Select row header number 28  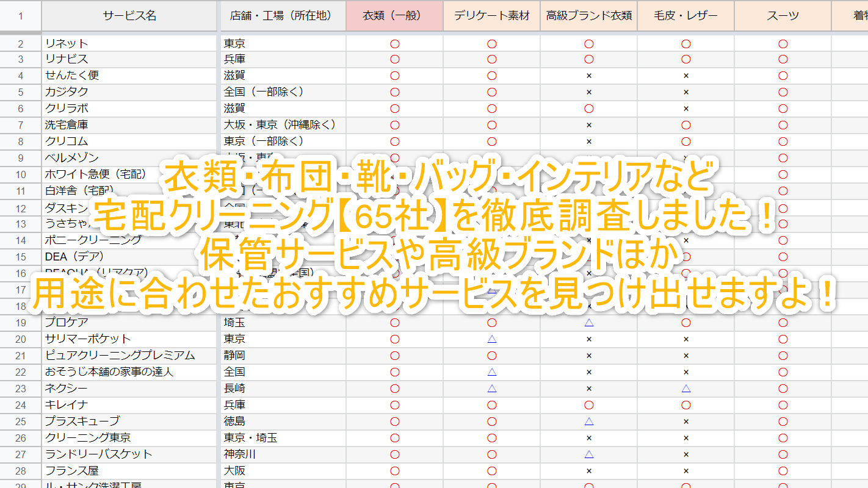(x=21, y=471)
